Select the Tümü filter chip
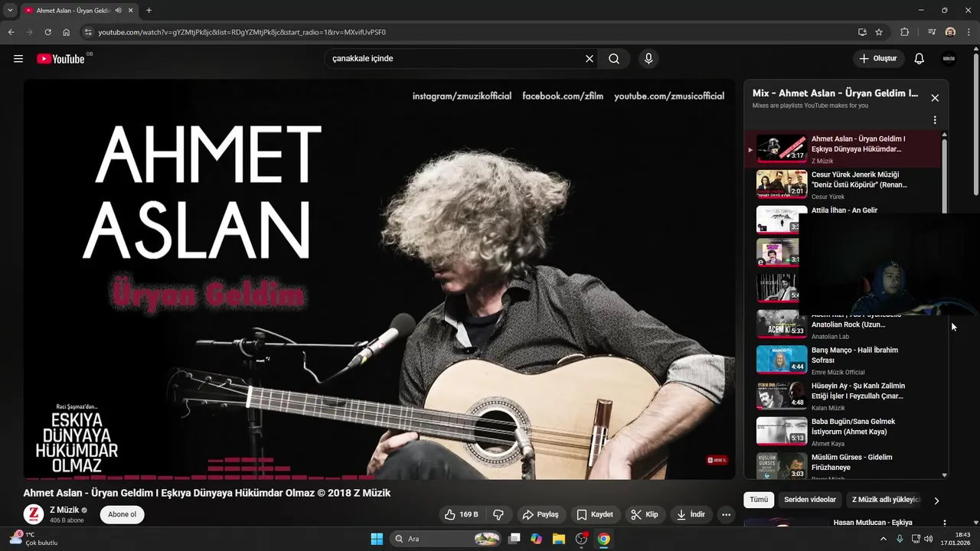This screenshot has width=980, height=551. (x=759, y=500)
